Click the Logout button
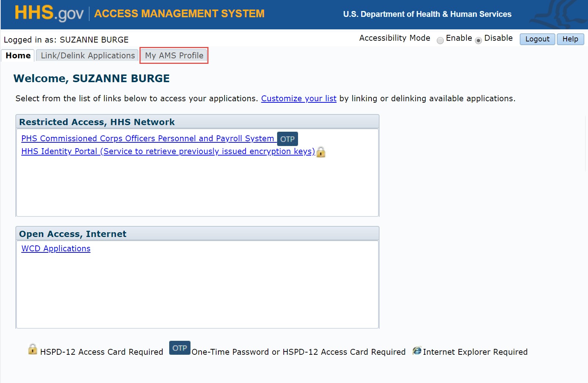This screenshot has height=383, width=588. click(x=537, y=39)
